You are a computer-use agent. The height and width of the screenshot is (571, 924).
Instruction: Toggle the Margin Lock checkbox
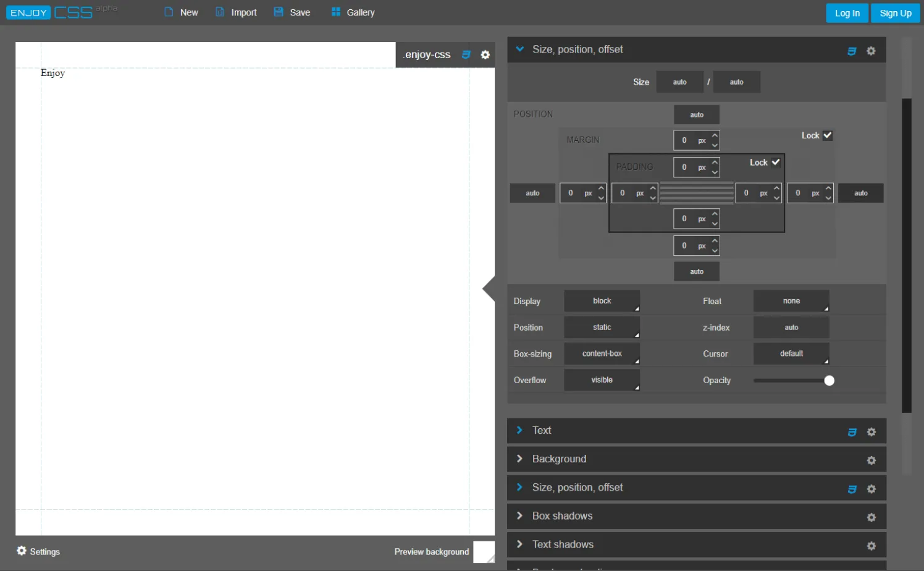[828, 135]
